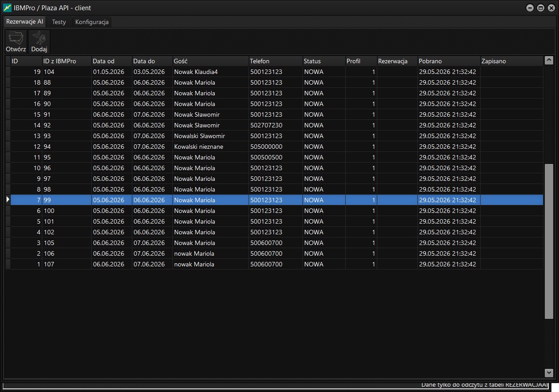Click phone number 502707230

pos(266,125)
